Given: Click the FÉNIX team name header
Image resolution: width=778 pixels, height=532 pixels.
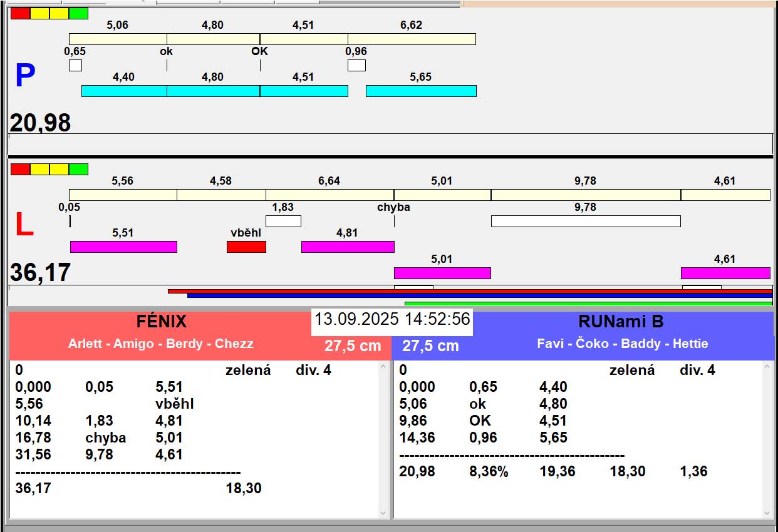Looking at the screenshot, I should click(x=162, y=322).
